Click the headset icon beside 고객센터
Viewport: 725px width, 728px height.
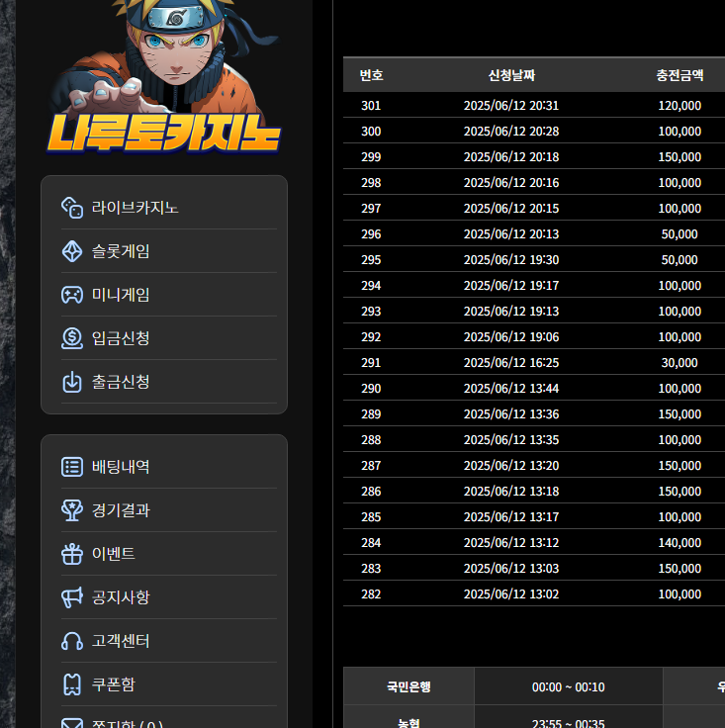tap(72, 641)
